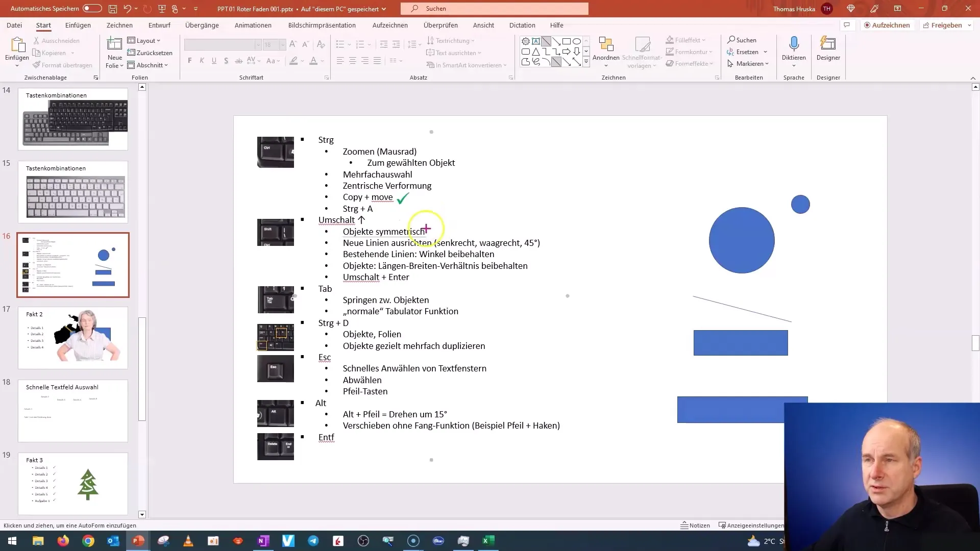Click the Bold formatting icon

click(190, 61)
